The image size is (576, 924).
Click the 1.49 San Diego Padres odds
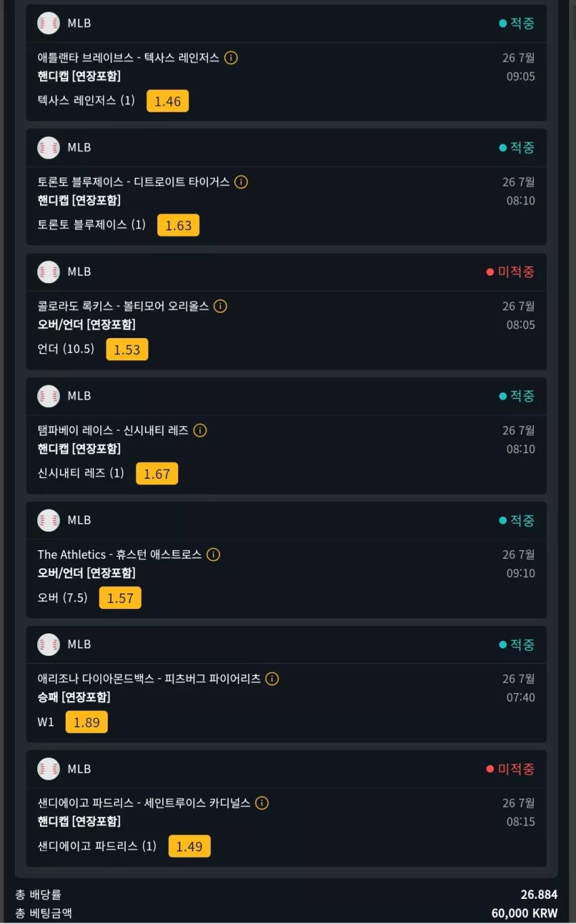pos(189,846)
